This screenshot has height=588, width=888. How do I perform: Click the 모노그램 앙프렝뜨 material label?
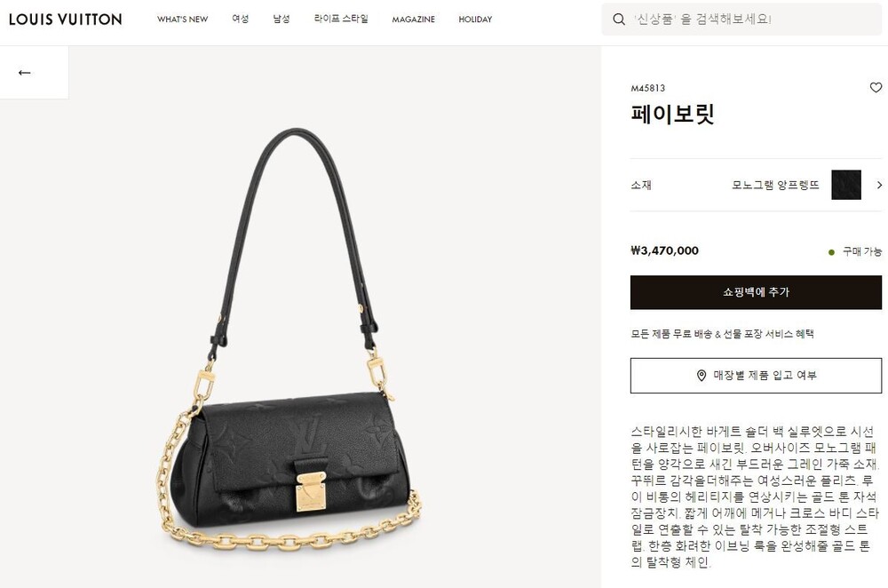775,185
